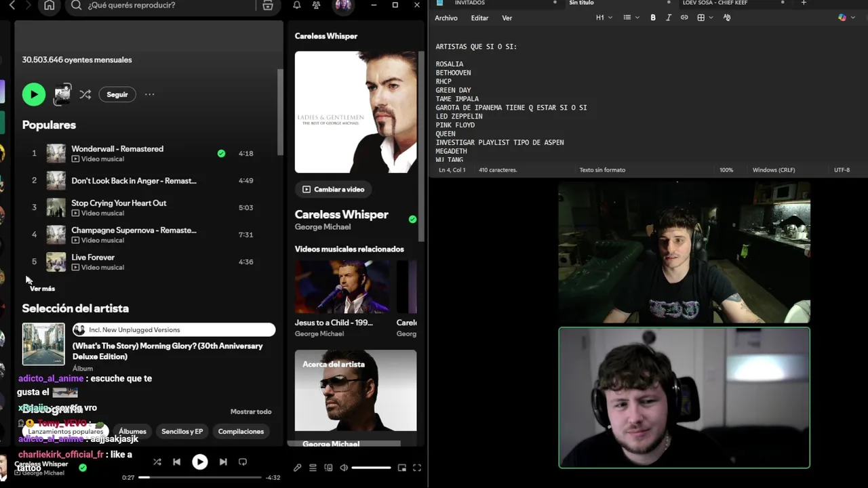Open the play queue icon
868x488 pixels.
(313, 468)
